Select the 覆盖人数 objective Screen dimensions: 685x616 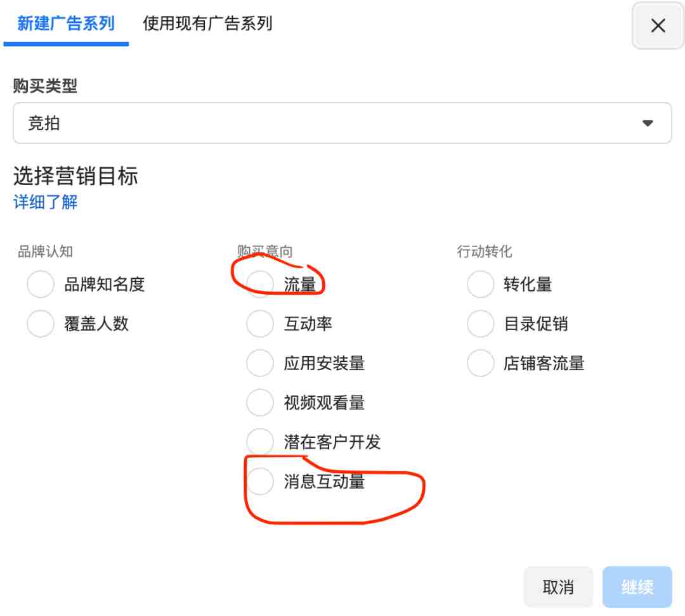coord(41,323)
